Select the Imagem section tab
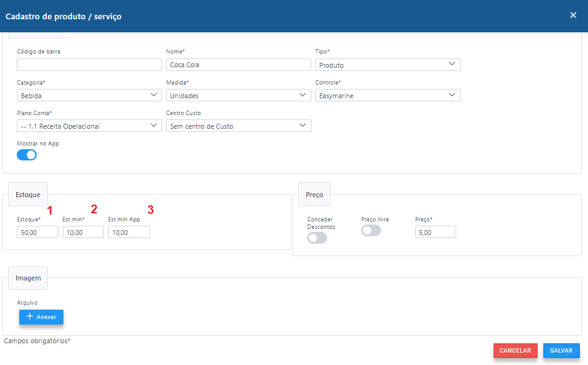Image resolution: width=588 pixels, height=365 pixels. (28, 278)
